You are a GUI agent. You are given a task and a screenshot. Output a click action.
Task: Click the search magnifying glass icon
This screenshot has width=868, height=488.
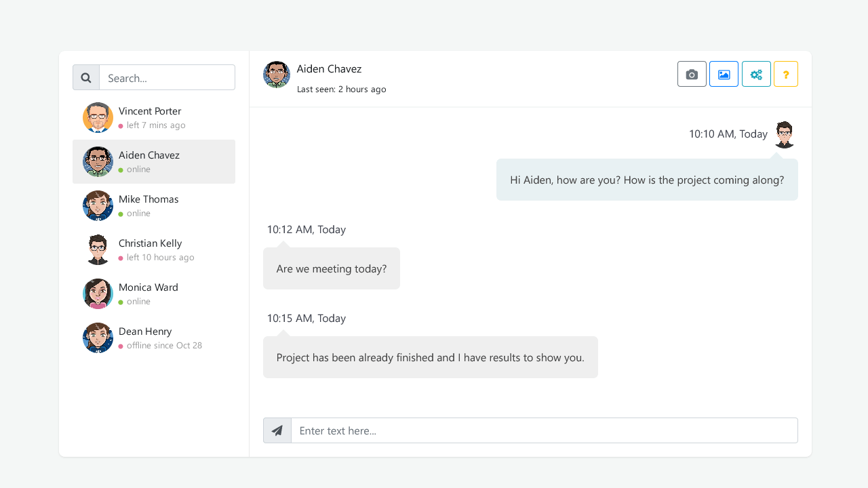(x=85, y=77)
